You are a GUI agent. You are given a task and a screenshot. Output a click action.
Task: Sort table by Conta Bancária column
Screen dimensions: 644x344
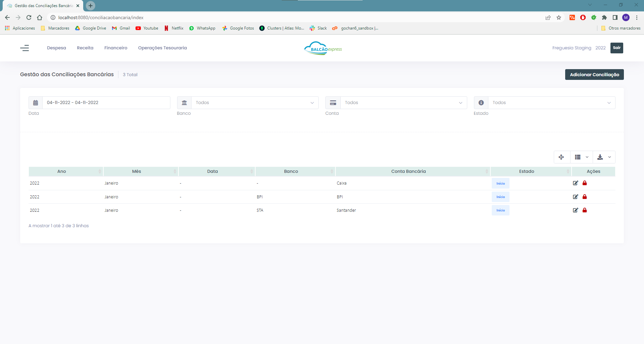[x=413, y=171]
